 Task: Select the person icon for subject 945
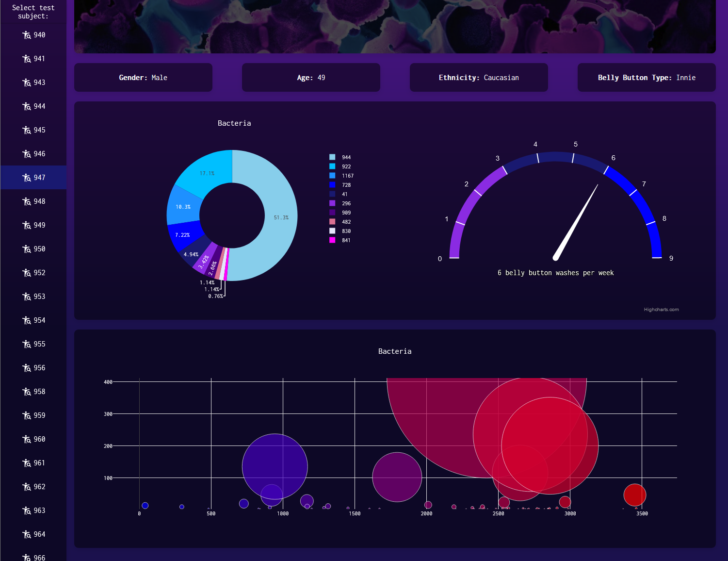click(x=27, y=130)
